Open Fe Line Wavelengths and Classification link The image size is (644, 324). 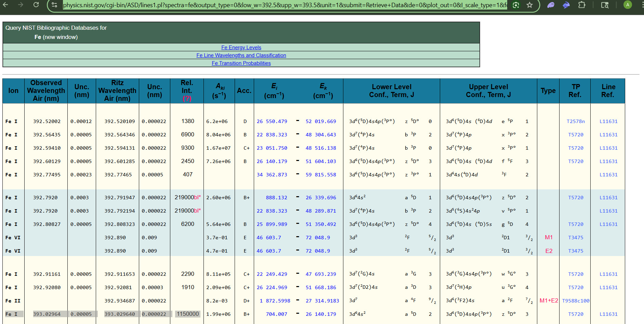click(241, 55)
